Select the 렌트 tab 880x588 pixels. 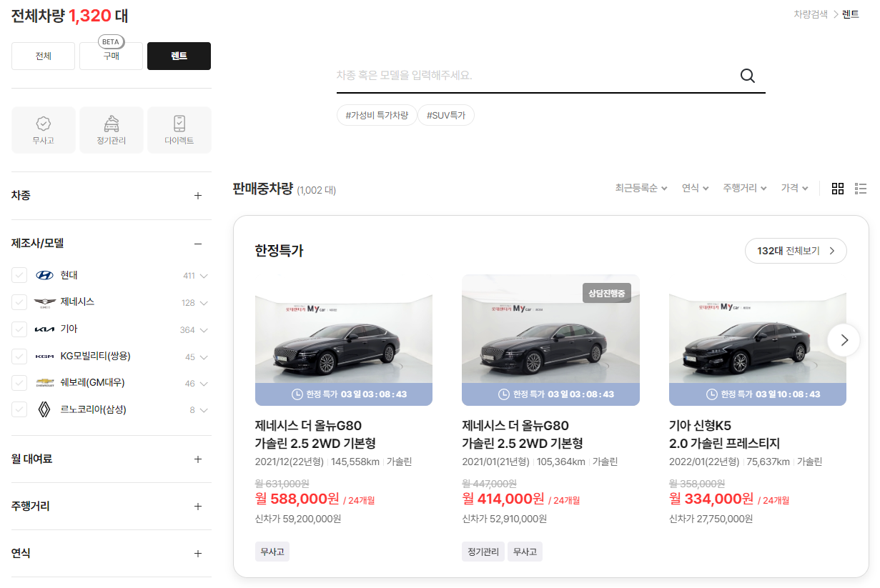(179, 56)
